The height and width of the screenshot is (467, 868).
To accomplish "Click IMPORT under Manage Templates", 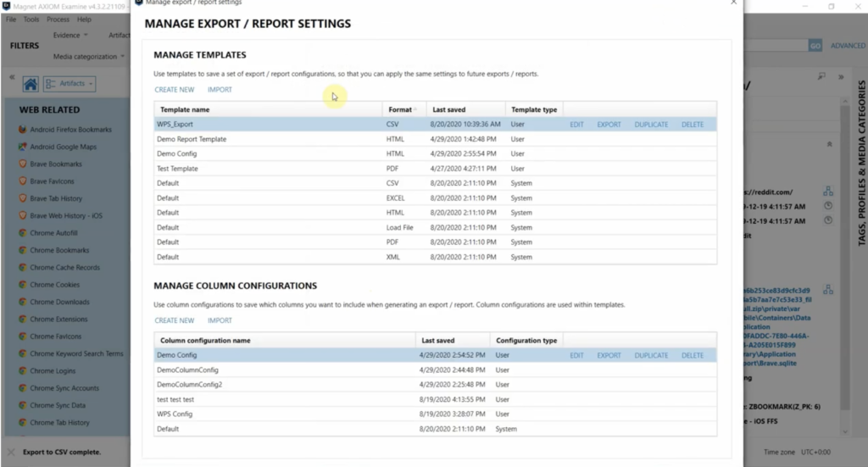I will pos(220,90).
